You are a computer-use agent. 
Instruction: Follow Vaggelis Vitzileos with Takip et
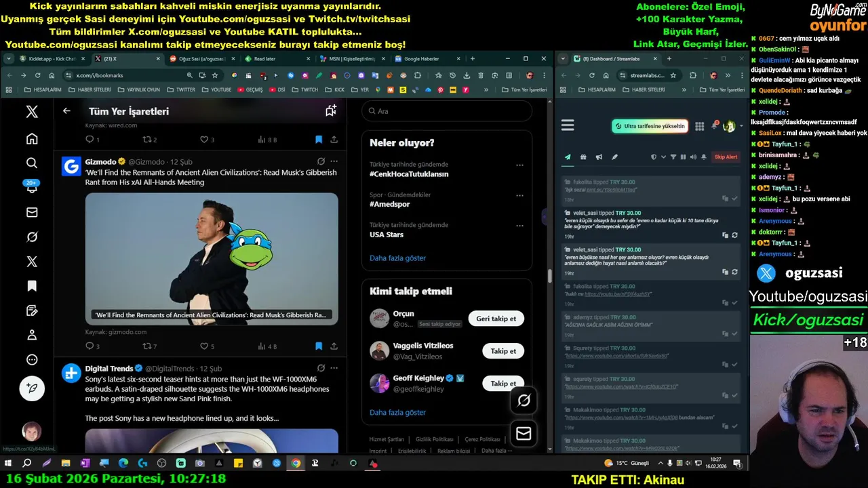[503, 351]
